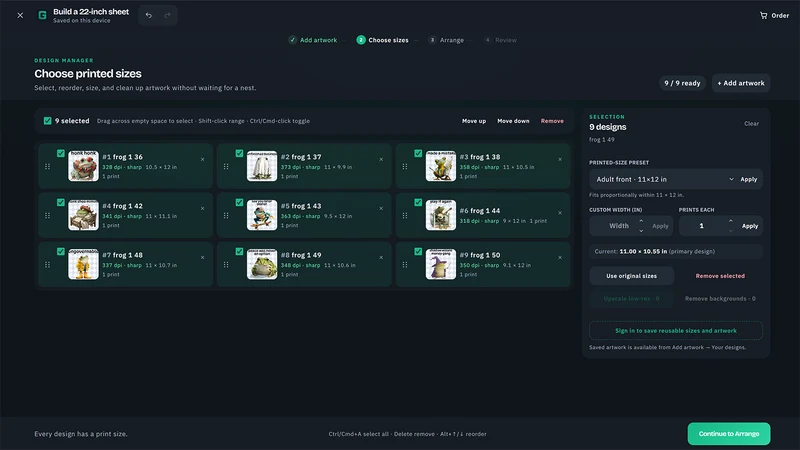The image size is (800, 450).
Task: Open the Order cart
Action: 774,15
